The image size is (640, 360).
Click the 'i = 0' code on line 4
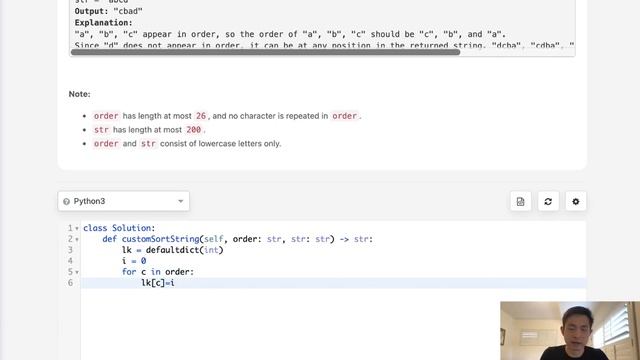[134, 261]
